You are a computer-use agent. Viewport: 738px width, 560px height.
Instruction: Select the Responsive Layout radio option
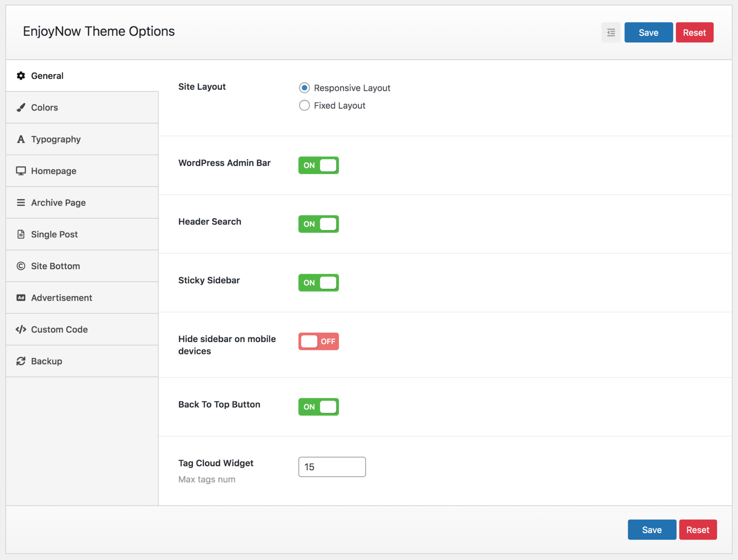[x=304, y=88]
